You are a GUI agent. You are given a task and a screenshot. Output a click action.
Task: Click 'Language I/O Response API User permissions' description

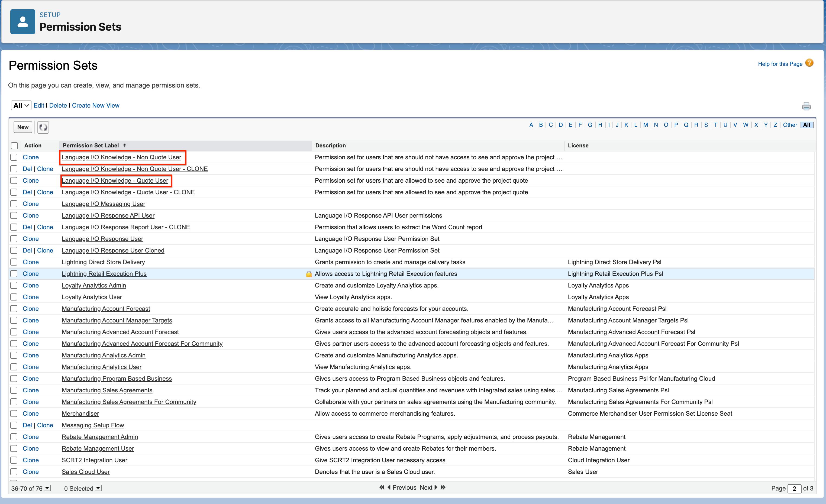(378, 215)
